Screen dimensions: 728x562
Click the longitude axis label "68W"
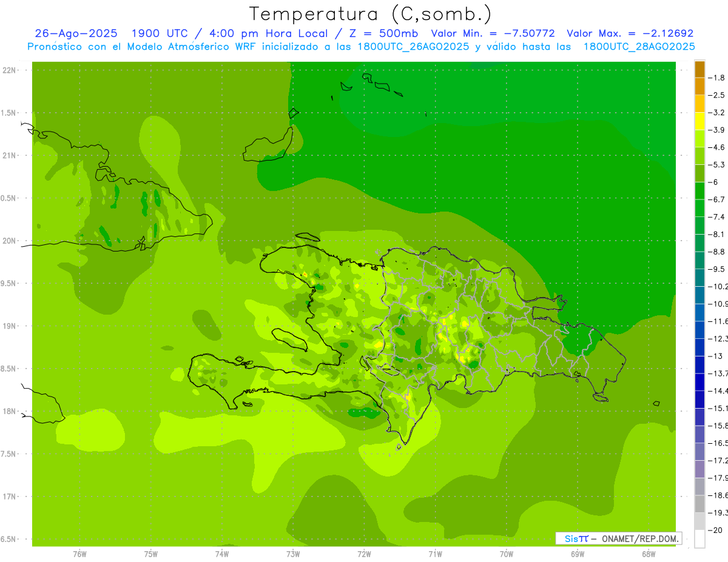(649, 554)
